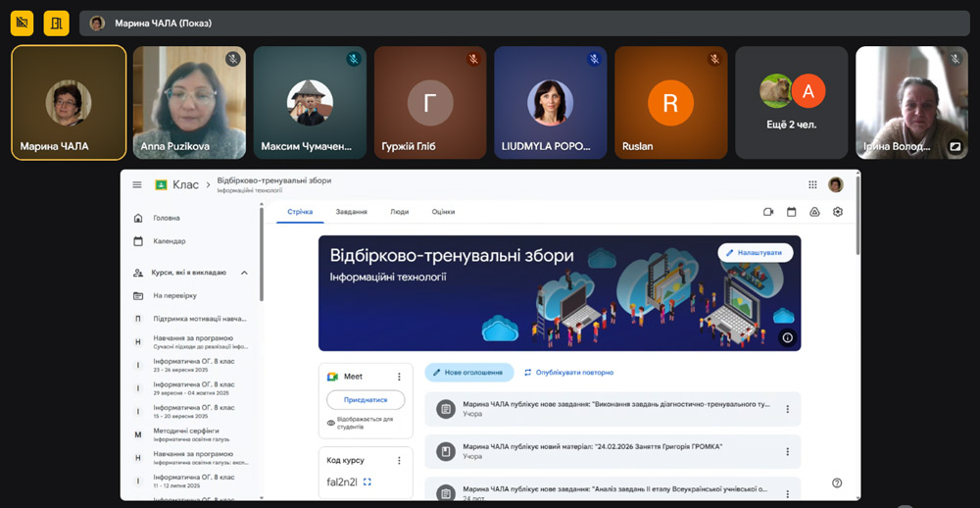Switch to the Люди tab
Screen dimensions: 980x508
point(400,212)
